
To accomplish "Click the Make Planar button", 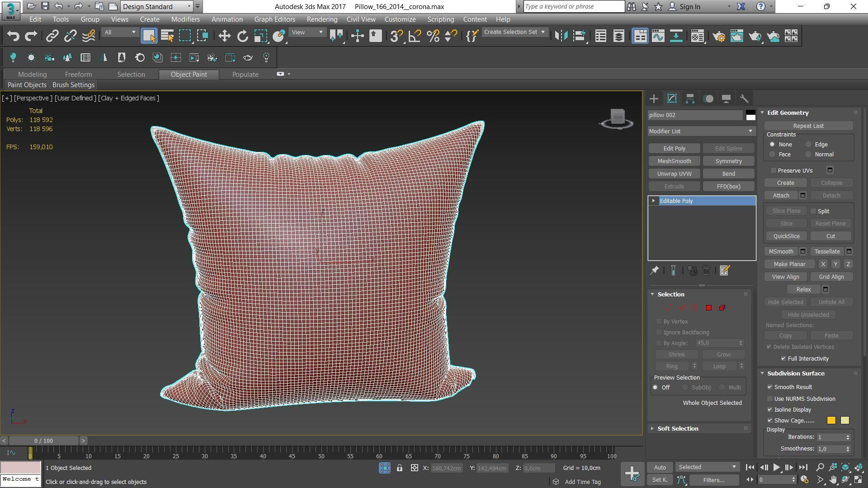I will (x=789, y=264).
